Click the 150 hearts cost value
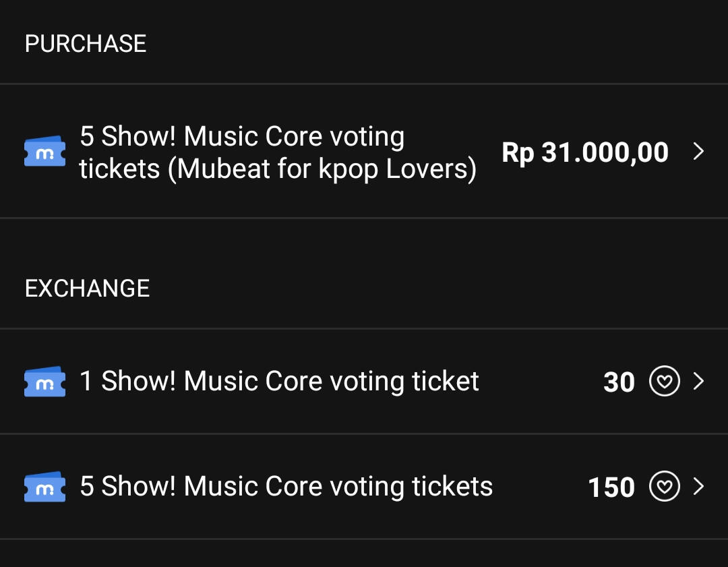Screen dimensions: 728x567 [611, 487]
